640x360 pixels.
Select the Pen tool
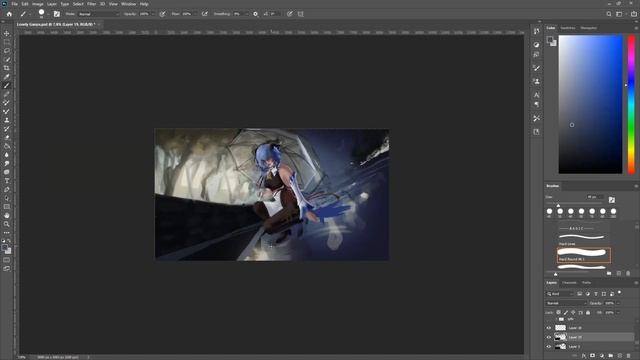(x=7, y=189)
